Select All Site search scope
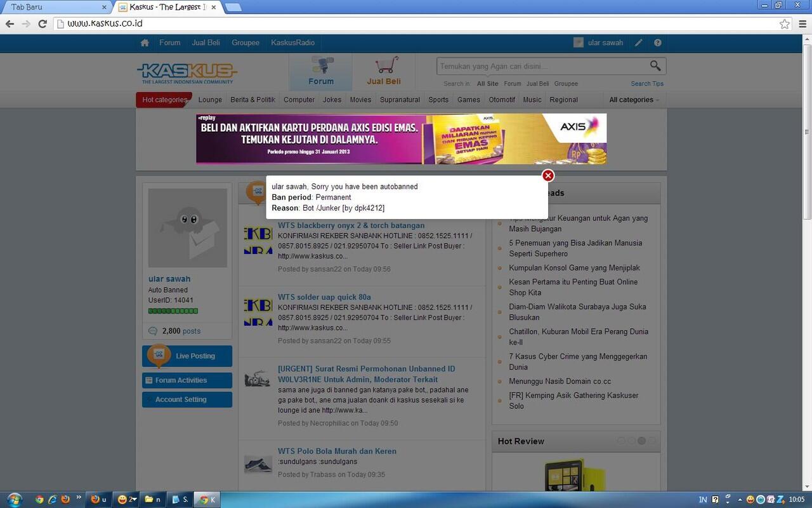Viewport: 812px width, 508px height. [488, 83]
